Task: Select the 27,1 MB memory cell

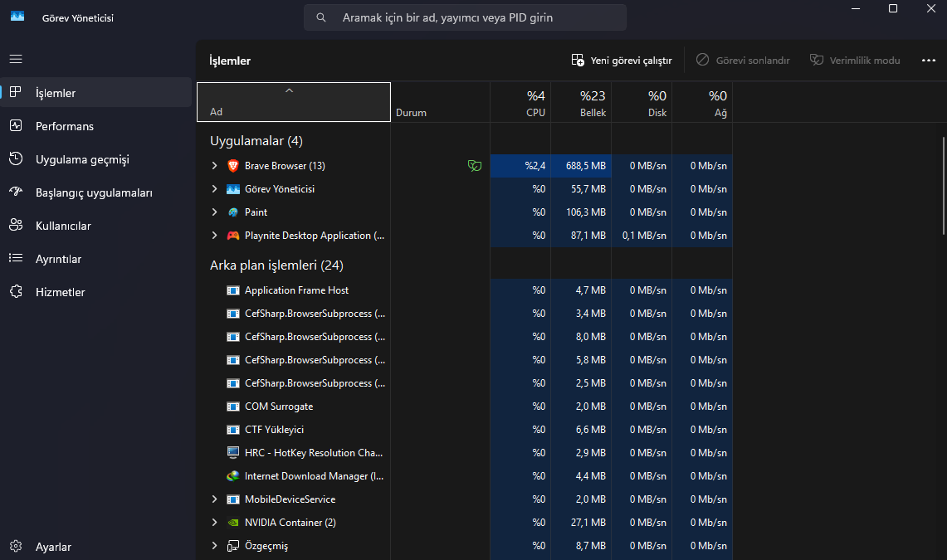Action: 581,523
